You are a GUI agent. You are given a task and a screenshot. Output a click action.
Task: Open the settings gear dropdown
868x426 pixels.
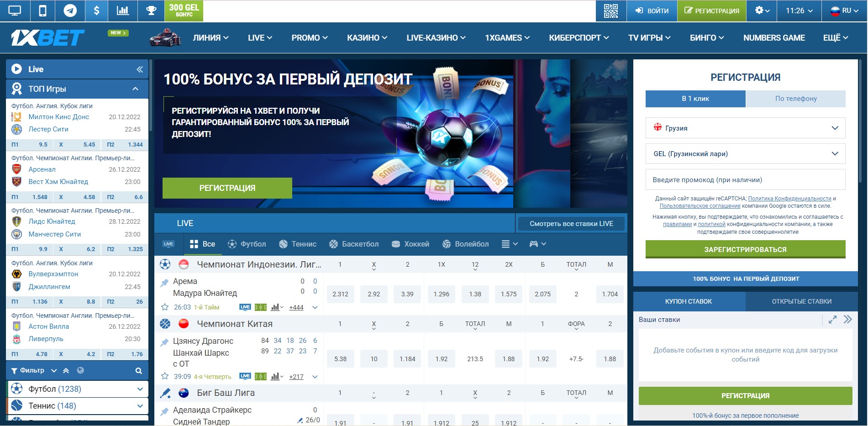click(x=762, y=11)
